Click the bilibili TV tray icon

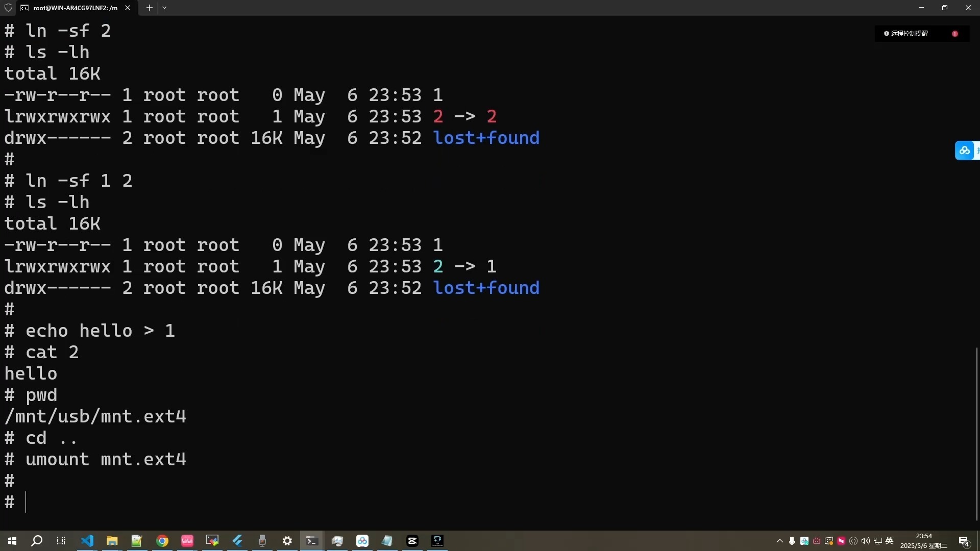[817, 541]
